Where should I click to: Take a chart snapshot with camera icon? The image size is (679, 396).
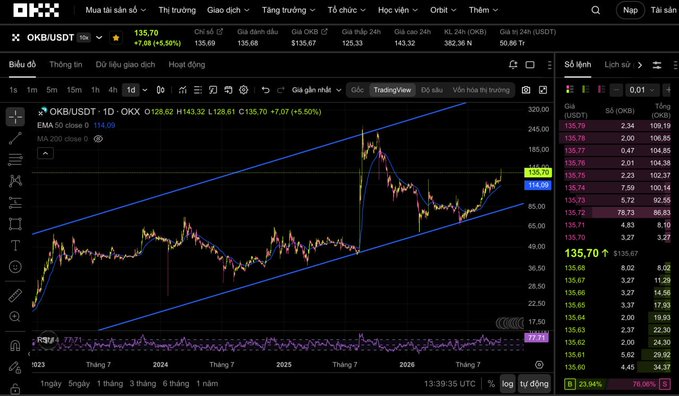click(526, 90)
